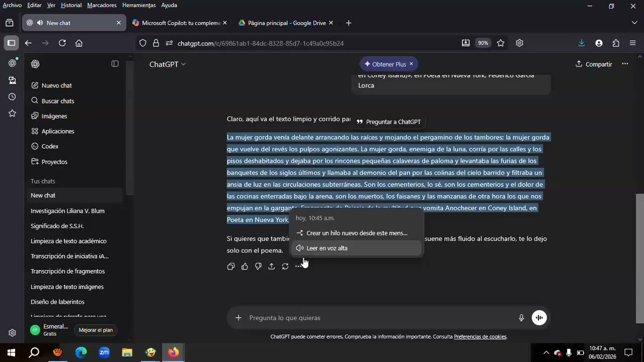Viewport: 644px width, 362px height.
Task: Open Zoom from the taskbar
Action: tap(104, 353)
